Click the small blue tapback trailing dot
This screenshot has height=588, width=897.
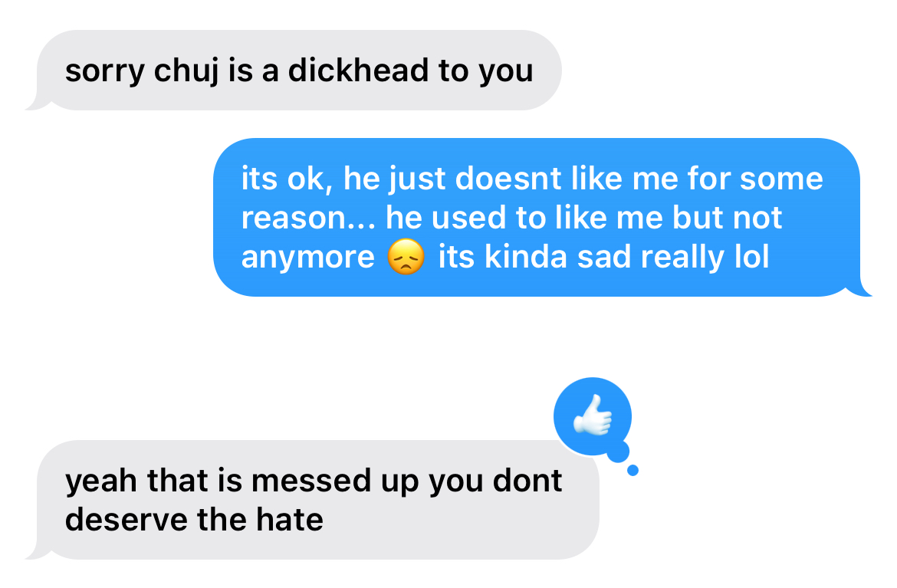tap(632, 470)
